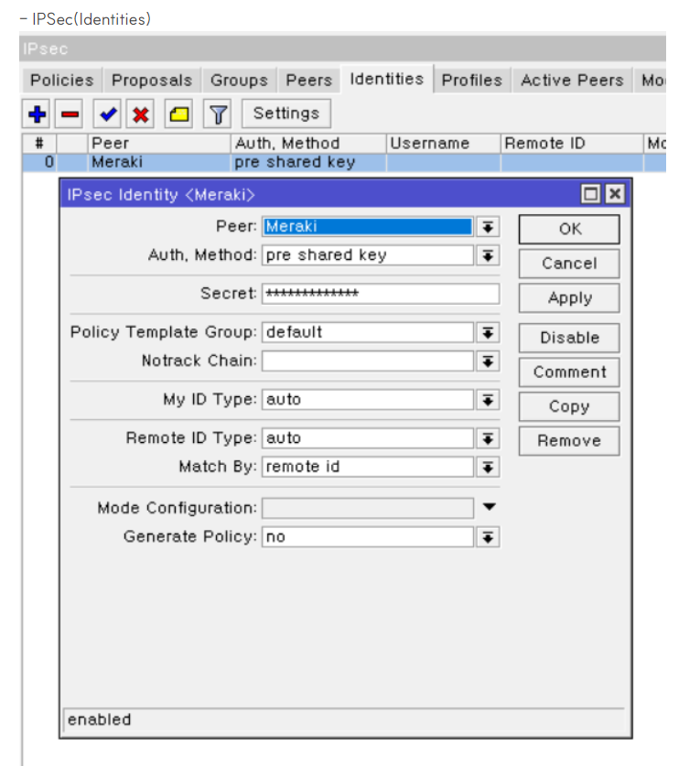700x766 pixels.
Task: Open the Peer dropdown arrow
Action: point(488,227)
